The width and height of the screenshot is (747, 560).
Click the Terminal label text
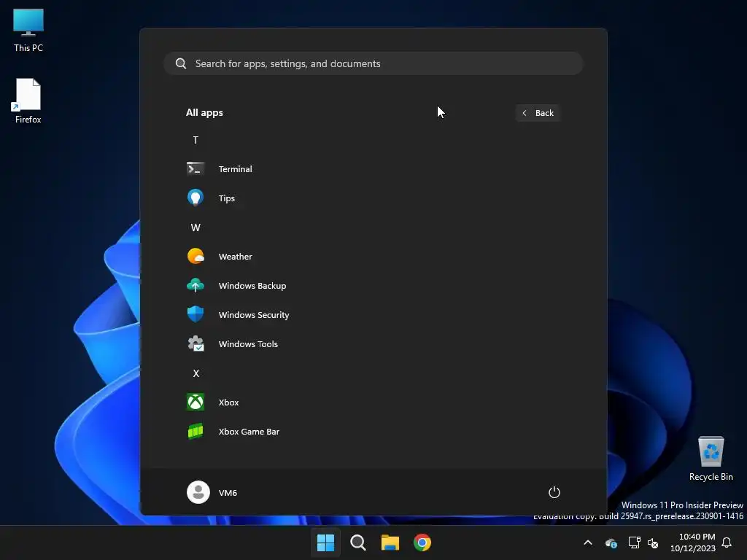pos(236,169)
